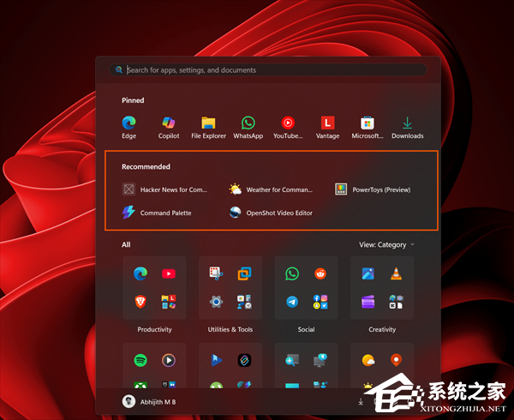Viewport: 514px width, 420px height.
Task: Open the VirtualBox icon in Utilities & Tools
Action: pos(244,273)
